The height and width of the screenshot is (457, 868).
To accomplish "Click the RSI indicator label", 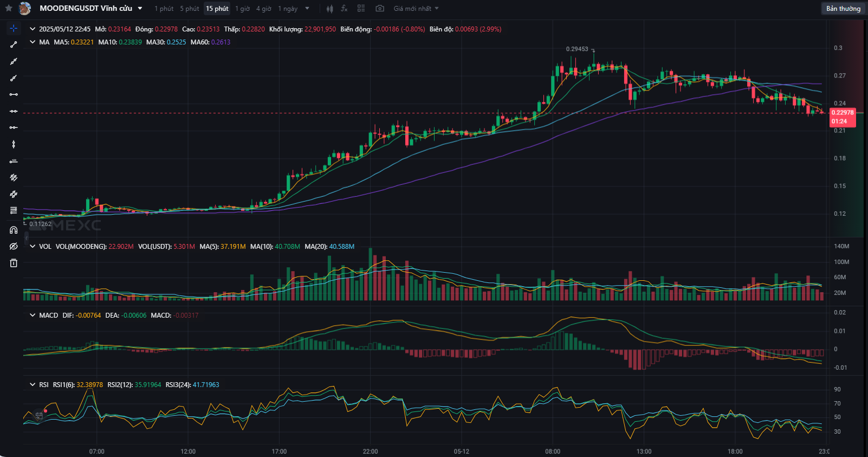I will (x=44, y=385).
